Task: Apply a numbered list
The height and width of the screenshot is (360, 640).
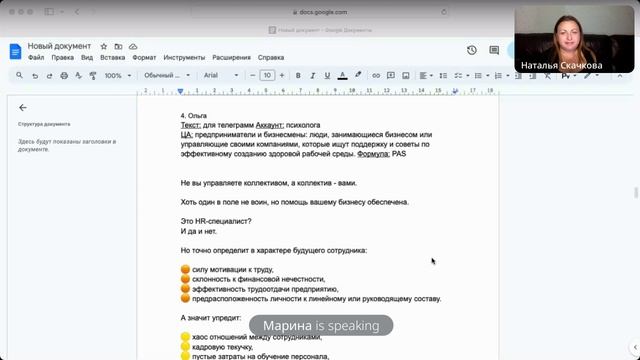Action: pos(498,76)
